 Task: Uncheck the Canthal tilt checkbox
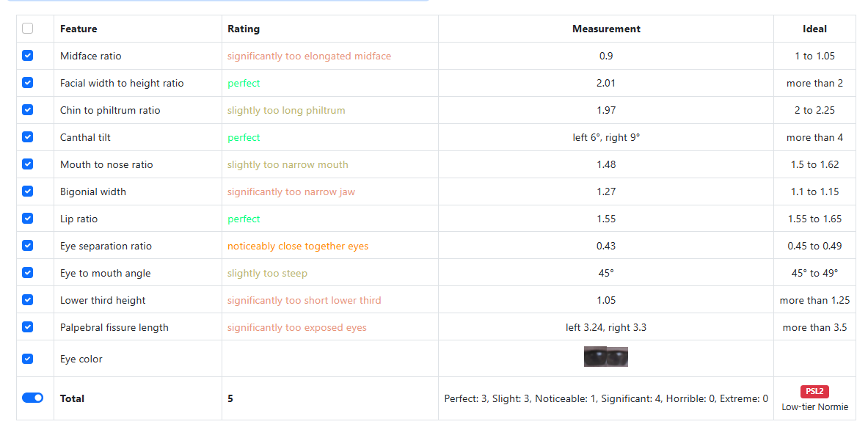[x=27, y=137]
